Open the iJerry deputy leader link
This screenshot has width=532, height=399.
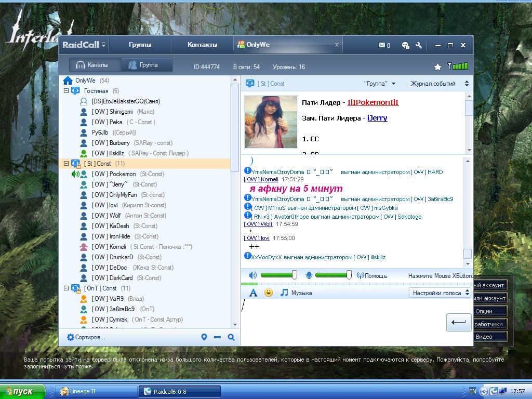(377, 118)
